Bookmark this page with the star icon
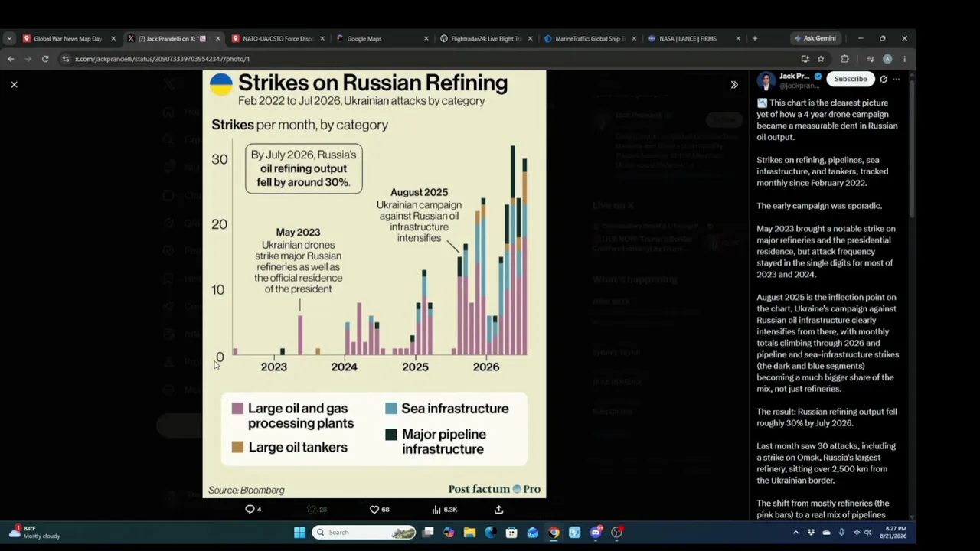Image resolution: width=980 pixels, height=551 pixels. [821, 59]
